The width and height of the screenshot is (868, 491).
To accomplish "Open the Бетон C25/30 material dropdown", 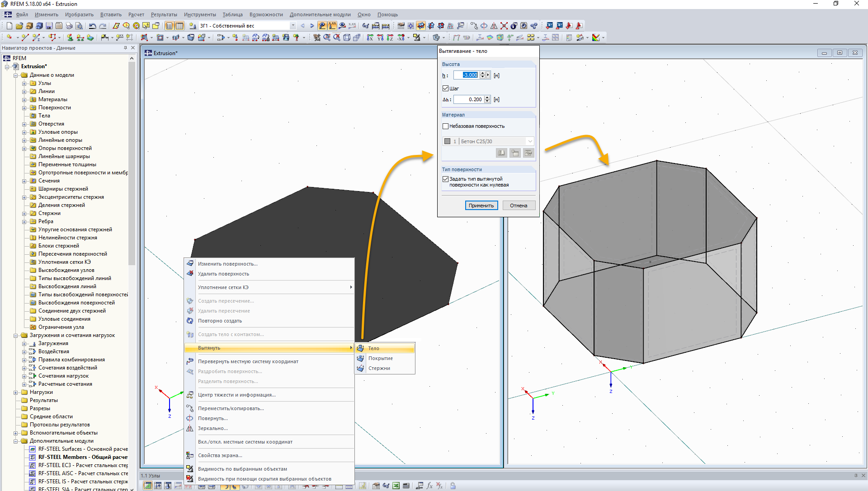I will [x=488, y=141].
